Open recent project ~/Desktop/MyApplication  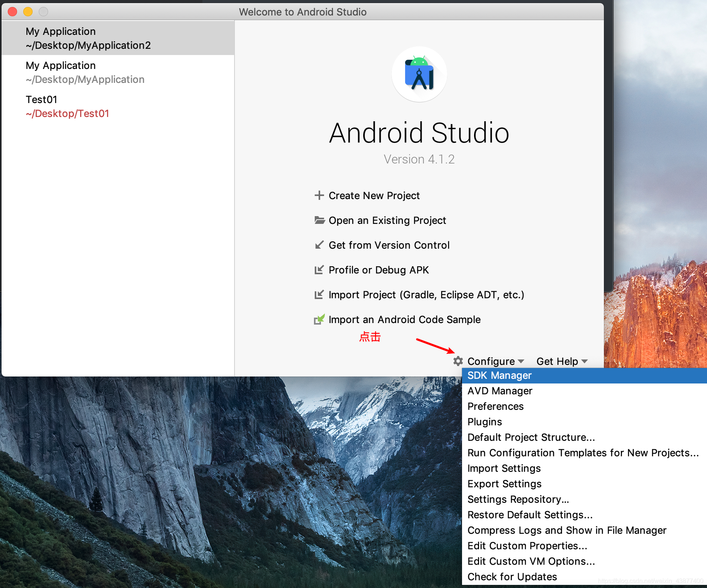pyautogui.click(x=118, y=72)
